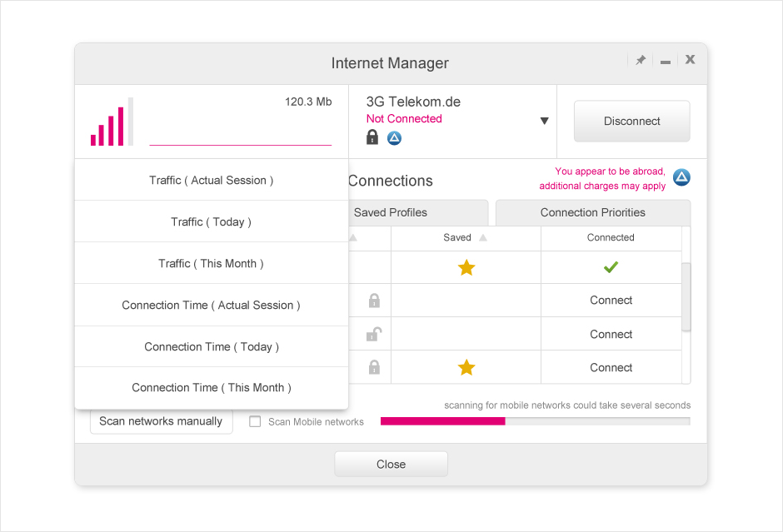Click Scan networks manually button
Image resolution: width=783 pixels, height=532 pixels.
[x=161, y=421]
